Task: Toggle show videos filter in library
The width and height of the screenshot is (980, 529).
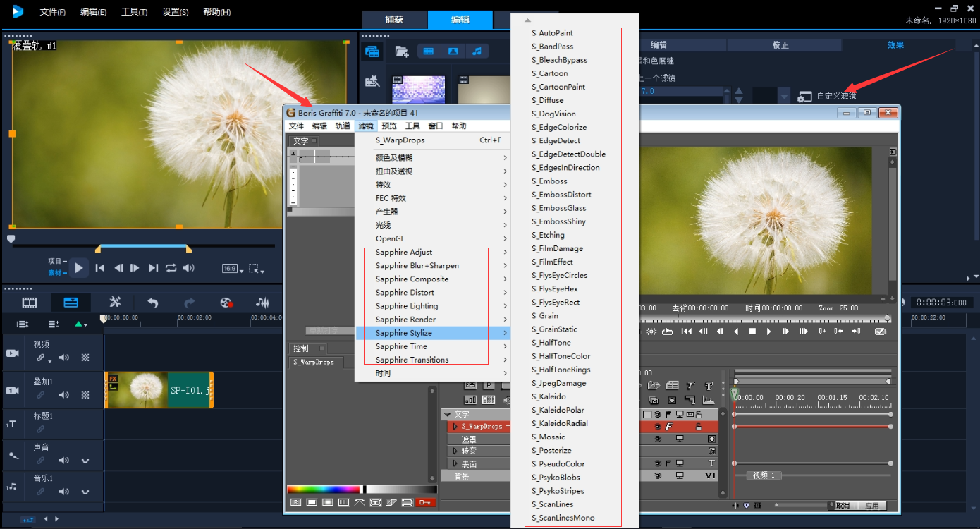Action: click(429, 51)
